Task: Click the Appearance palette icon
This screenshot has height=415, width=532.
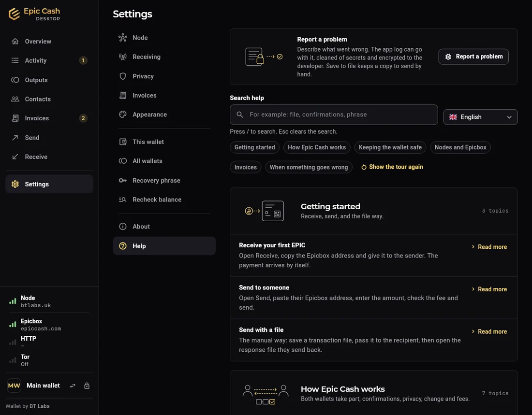Action: pos(123,114)
